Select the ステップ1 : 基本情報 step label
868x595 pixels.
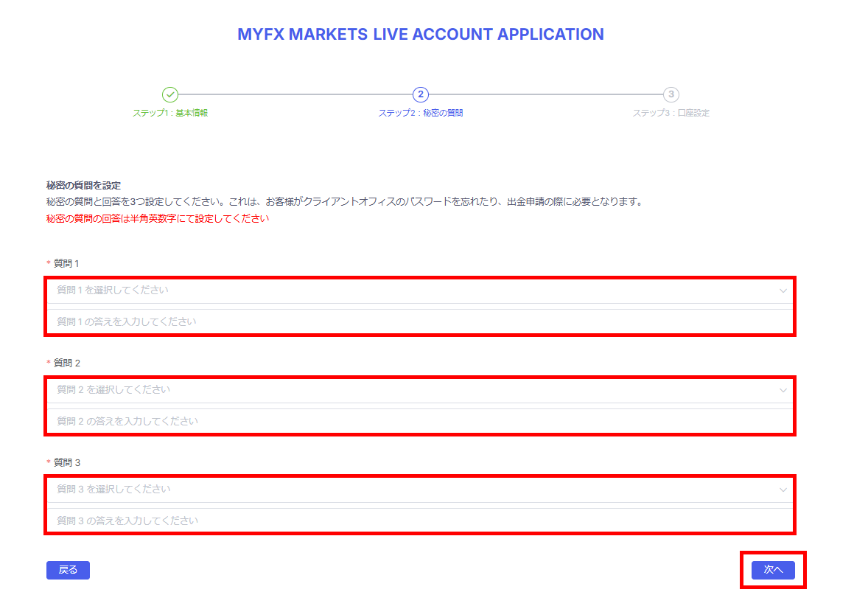tap(170, 113)
